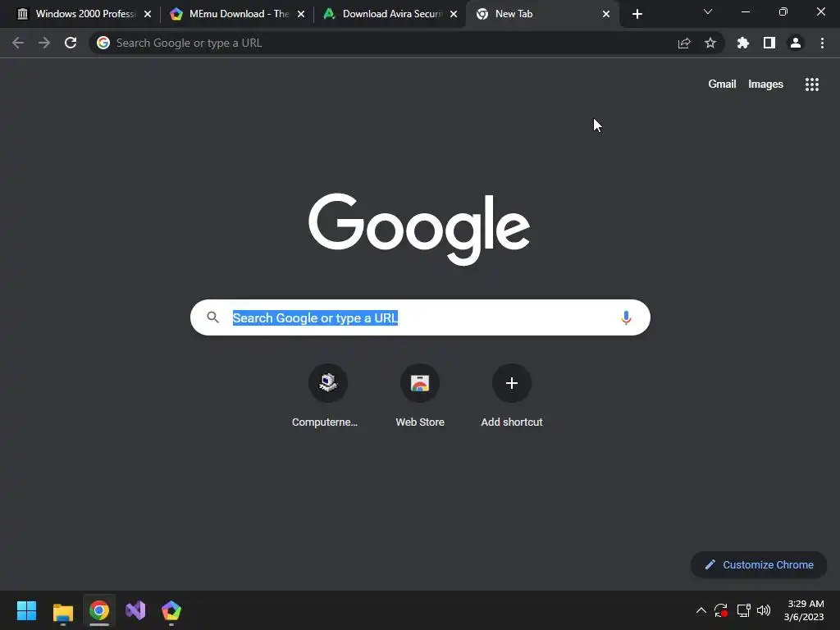Switch to Download Avira Security tab
Viewport: 840px width, 630px height.
tap(391, 14)
